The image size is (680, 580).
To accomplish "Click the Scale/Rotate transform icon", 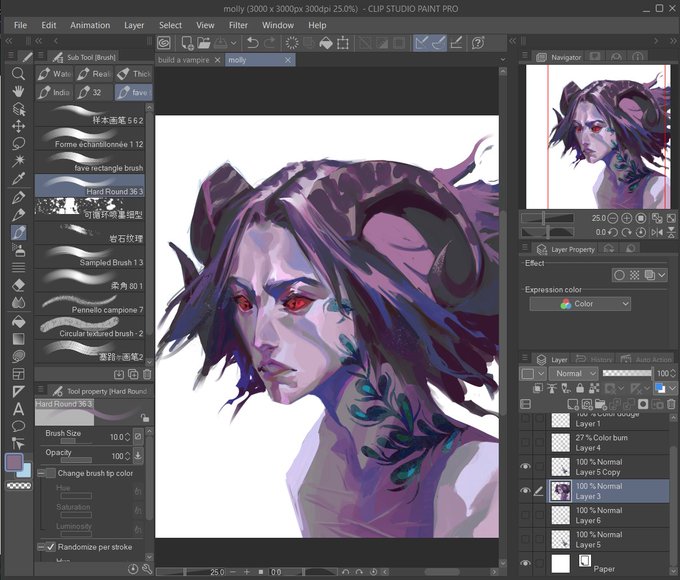I will point(343,43).
